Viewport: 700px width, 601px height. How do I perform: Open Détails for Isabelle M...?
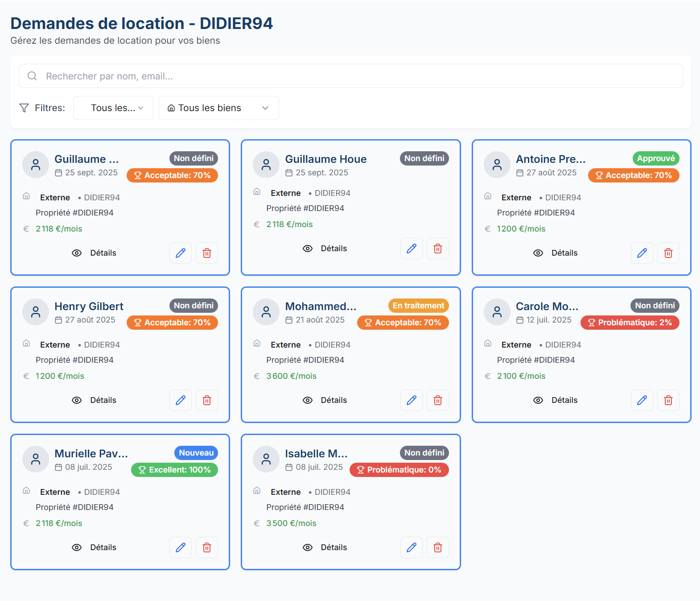coord(325,547)
